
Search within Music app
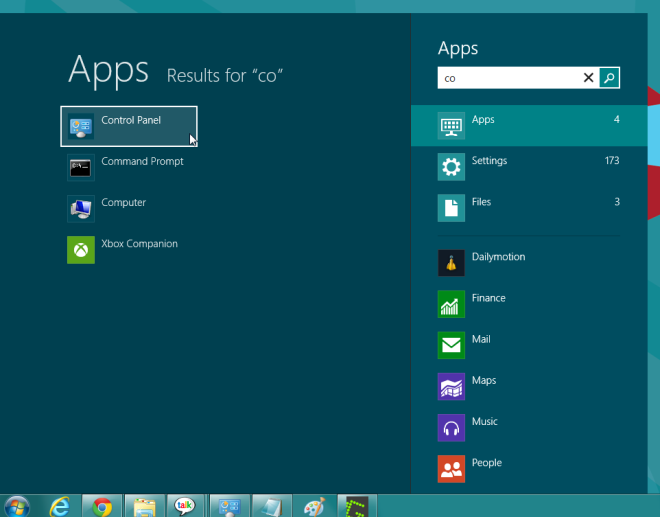pos(529,428)
